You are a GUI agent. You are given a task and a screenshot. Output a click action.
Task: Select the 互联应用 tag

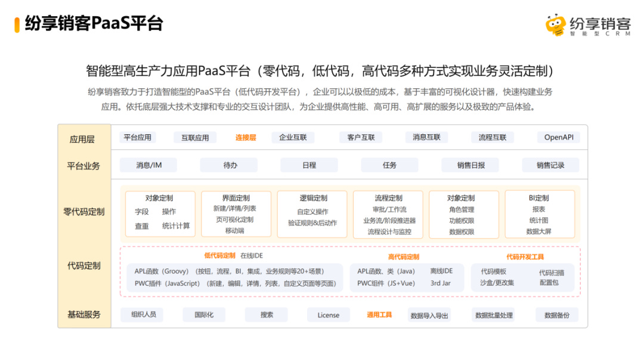point(195,138)
